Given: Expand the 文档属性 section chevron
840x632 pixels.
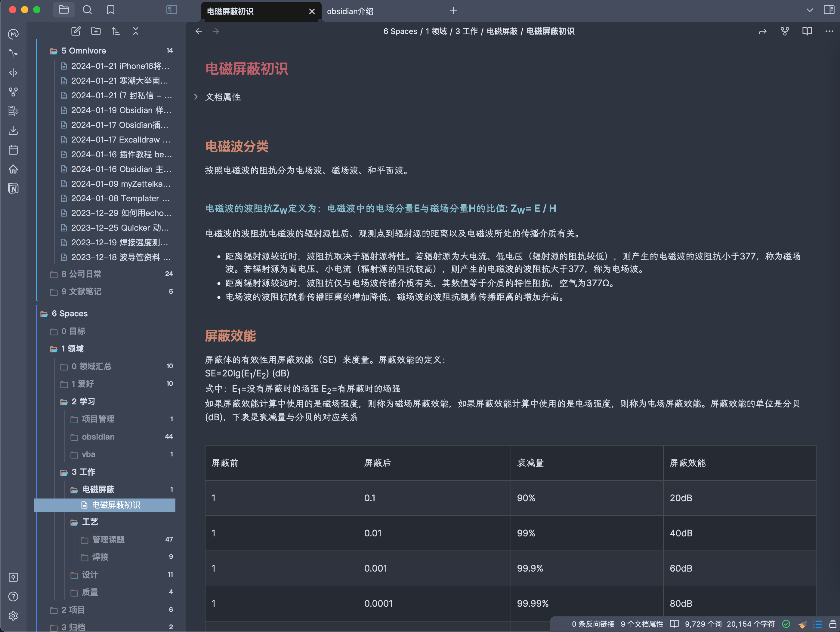Looking at the screenshot, I should [x=196, y=97].
